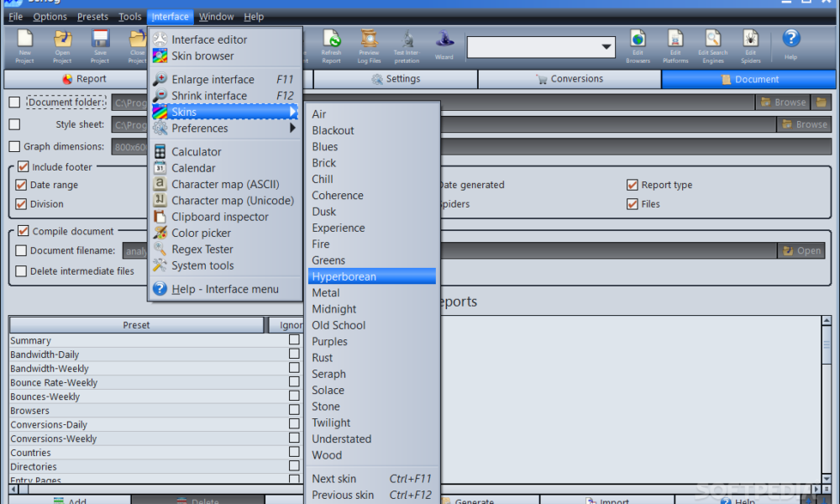Launch the Wizard from toolbar
This screenshot has width=840, height=504.
(444, 44)
